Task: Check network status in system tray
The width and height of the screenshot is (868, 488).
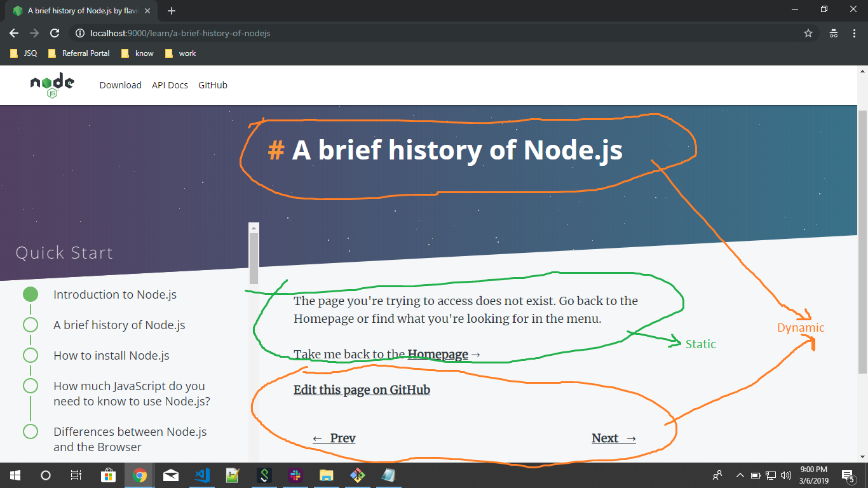Action: [771, 475]
